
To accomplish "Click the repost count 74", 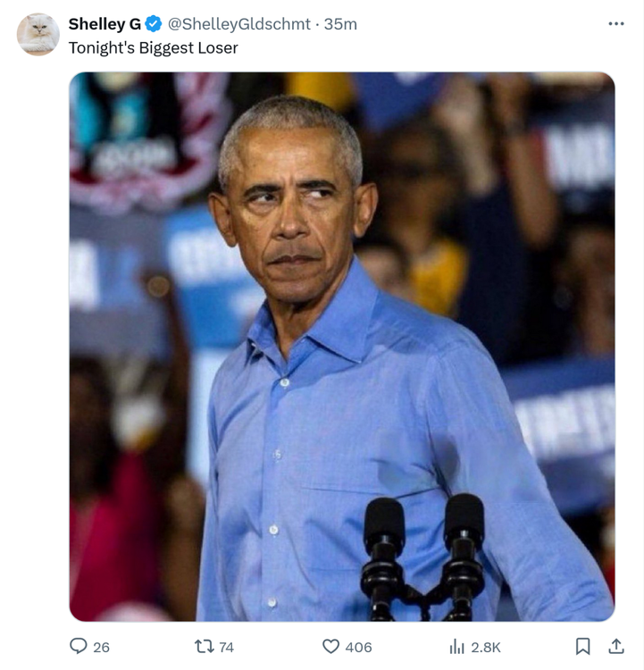I will coord(226,647).
